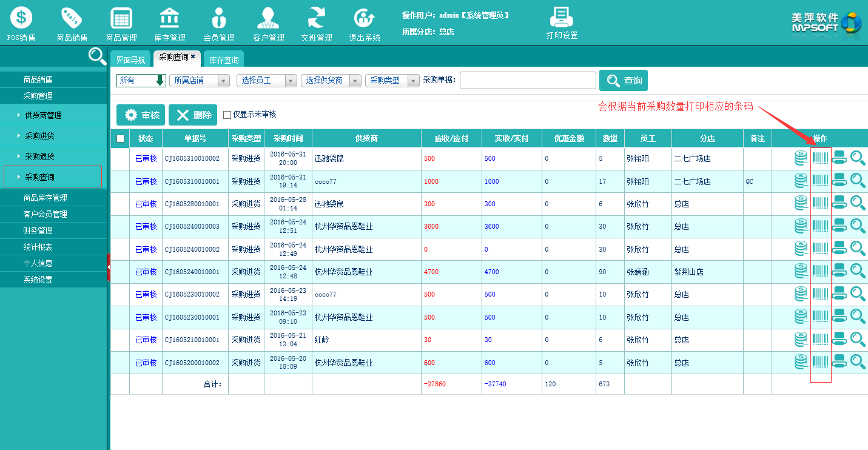Print barcodes for order CJ1605310010002
Image resolution: width=868 pixels, height=450 pixels.
(x=821, y=158)
